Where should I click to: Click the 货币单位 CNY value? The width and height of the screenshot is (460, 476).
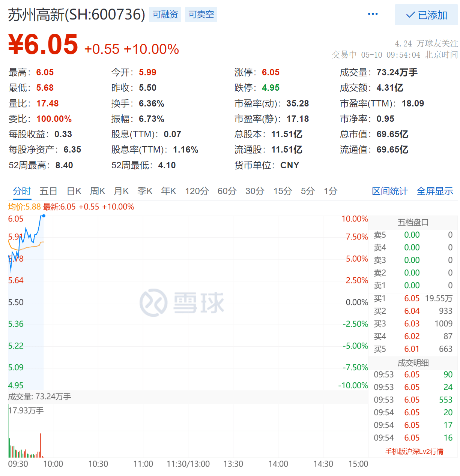(x=290, y=165)
